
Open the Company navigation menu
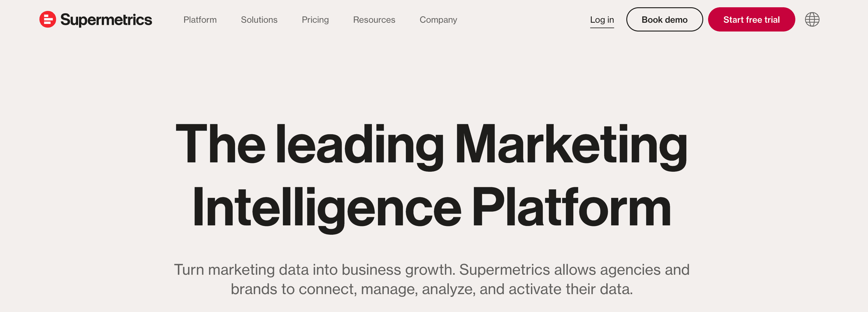438,20
